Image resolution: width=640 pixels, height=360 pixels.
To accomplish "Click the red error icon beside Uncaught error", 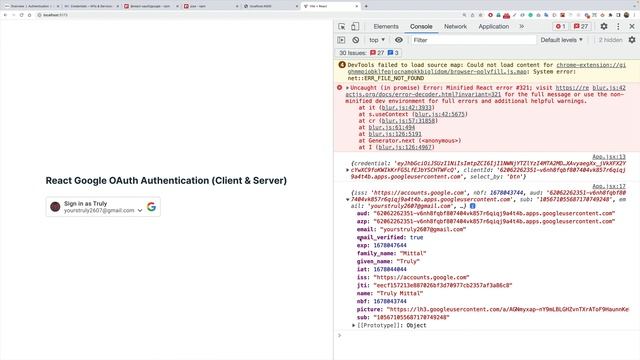I will (x=339, y=88).
